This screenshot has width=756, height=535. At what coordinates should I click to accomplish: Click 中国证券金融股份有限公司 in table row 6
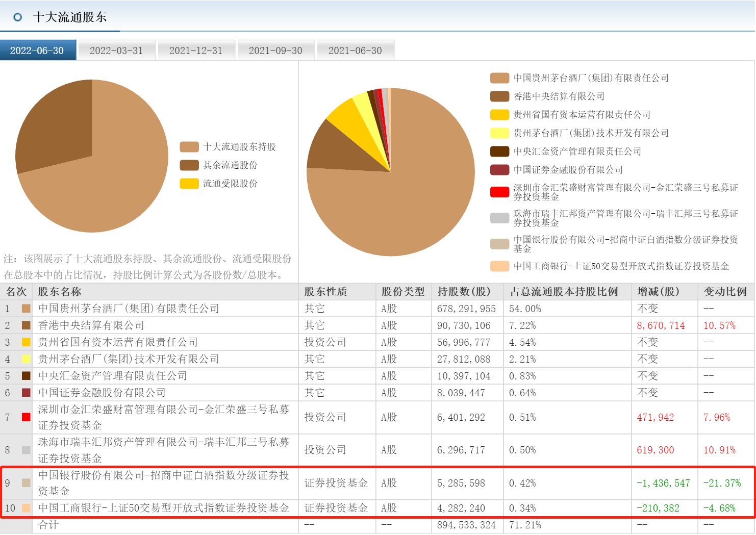pyautogui.click(x=102, y=393)
